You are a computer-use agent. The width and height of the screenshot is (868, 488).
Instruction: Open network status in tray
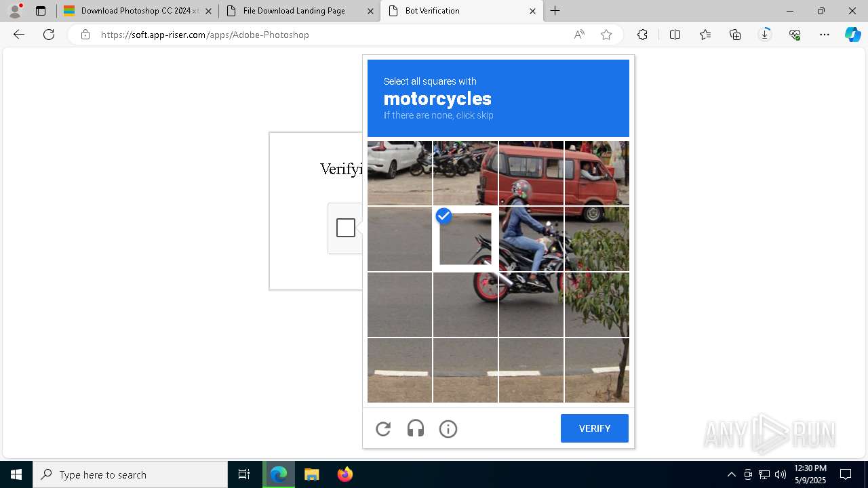tap(764, 474)
